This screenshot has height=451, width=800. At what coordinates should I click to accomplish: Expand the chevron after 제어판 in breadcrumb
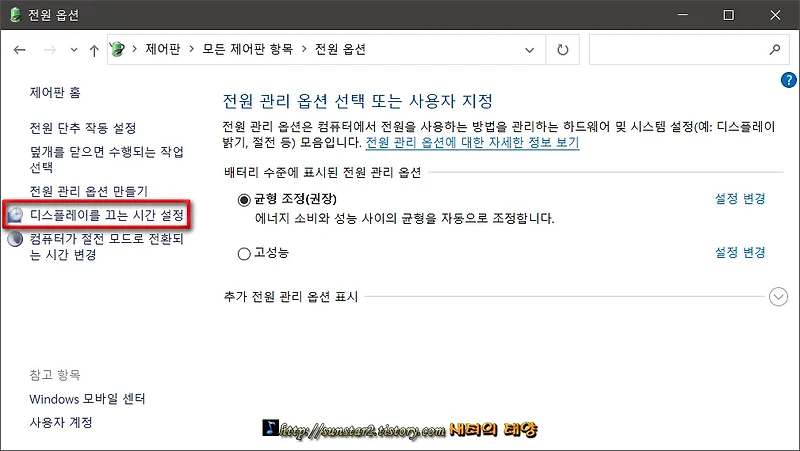coord(192,49)
